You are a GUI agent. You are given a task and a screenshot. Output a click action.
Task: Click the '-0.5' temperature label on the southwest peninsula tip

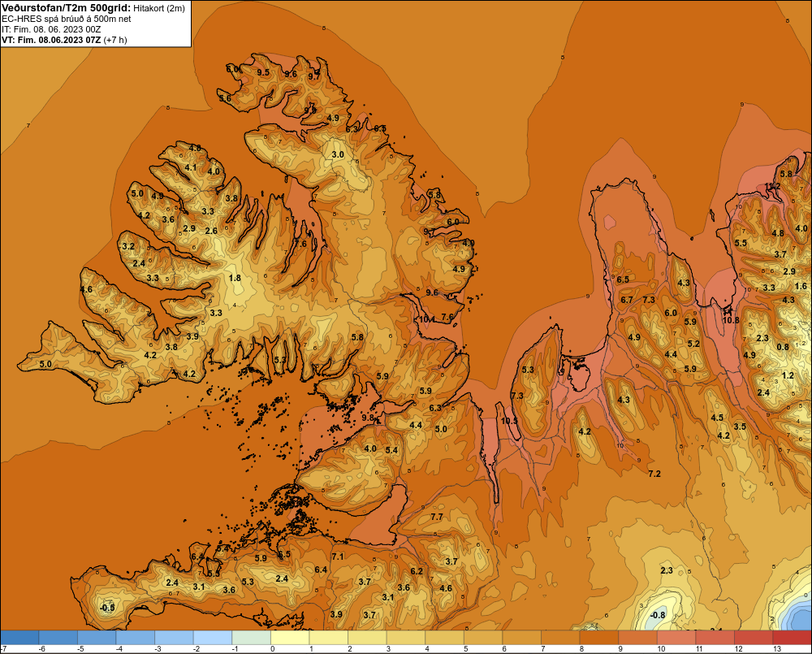[107, 608]
